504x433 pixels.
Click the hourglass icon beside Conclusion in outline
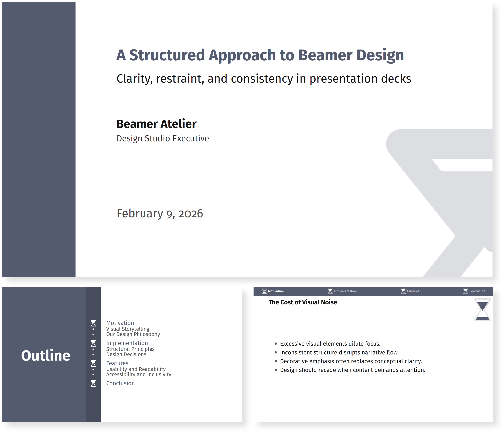[x=93, y=383]
